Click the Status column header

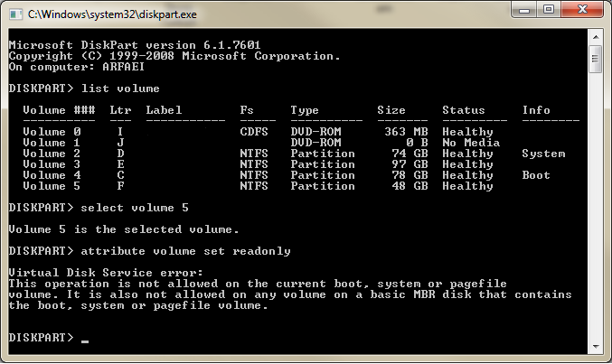pos(463,110)
